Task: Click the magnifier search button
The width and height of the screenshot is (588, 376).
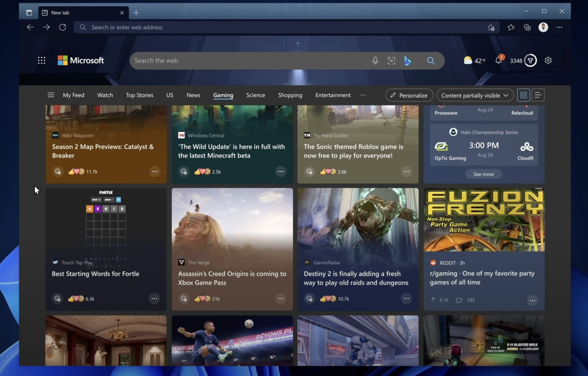Action: [x=431, y=60]
